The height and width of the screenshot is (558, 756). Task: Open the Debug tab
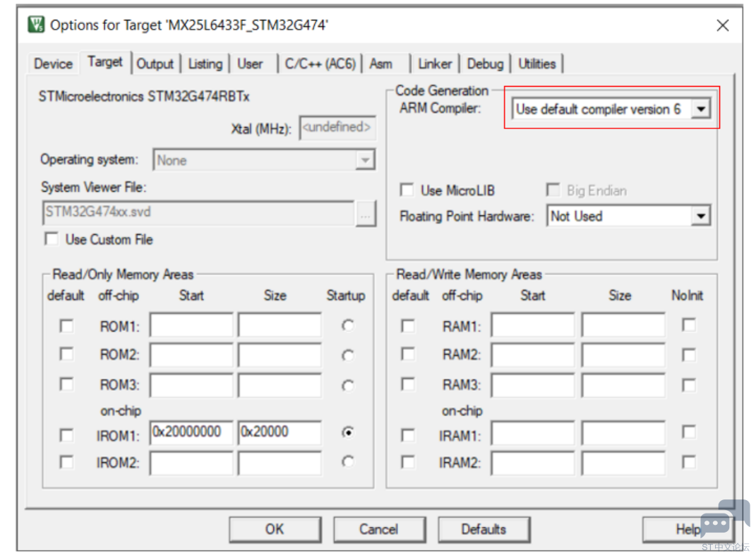485,63
